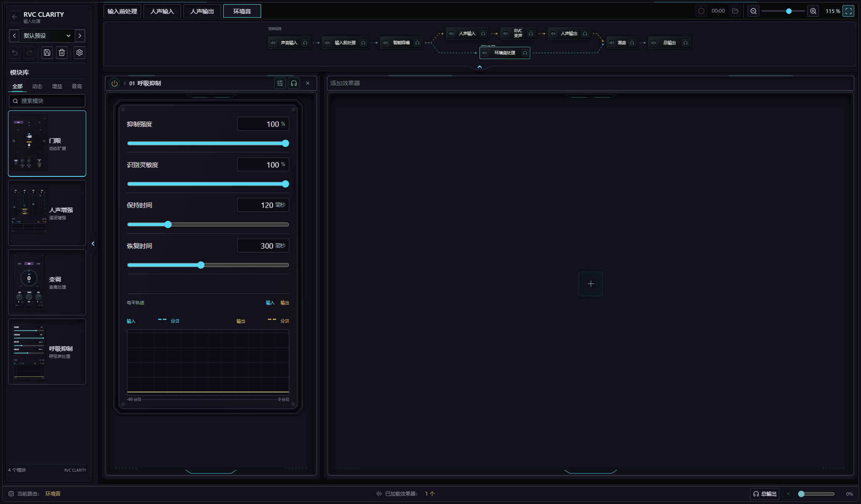Filter module library by 动态

pos(37,87)
